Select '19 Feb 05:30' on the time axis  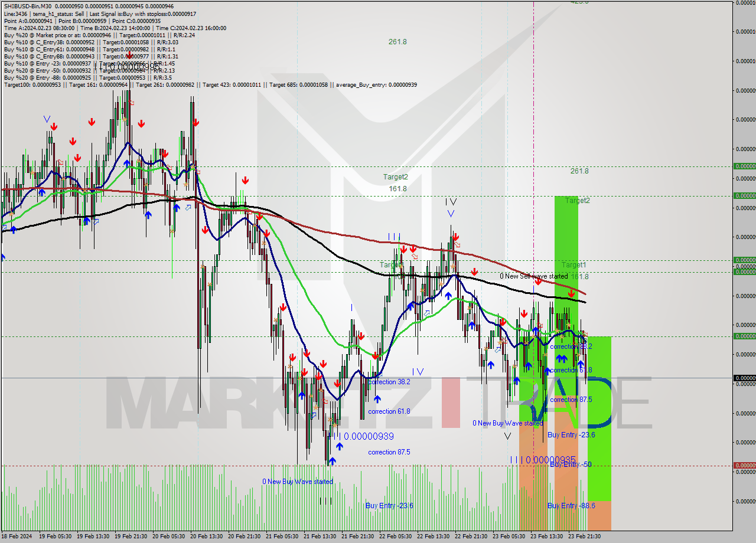54,537
